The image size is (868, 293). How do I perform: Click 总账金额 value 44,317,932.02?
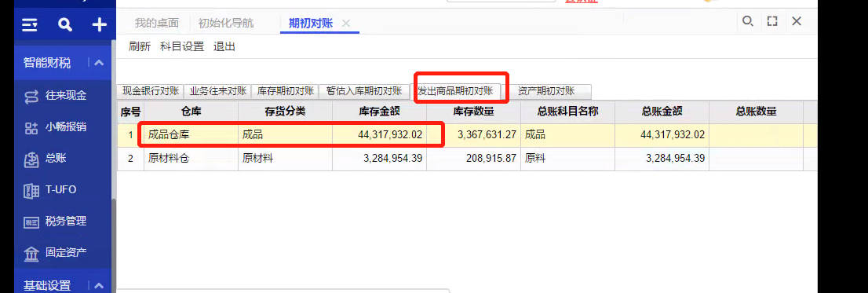coord(673,135)
